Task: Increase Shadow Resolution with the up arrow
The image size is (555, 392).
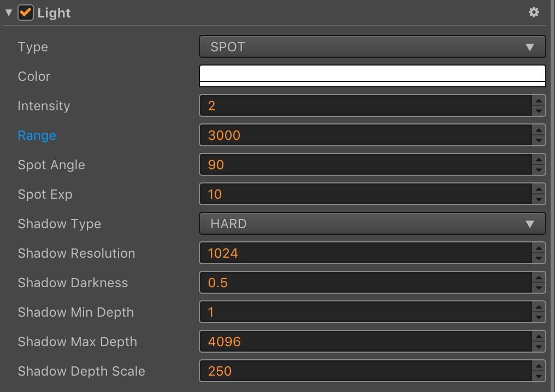Action: pos(539,248)
